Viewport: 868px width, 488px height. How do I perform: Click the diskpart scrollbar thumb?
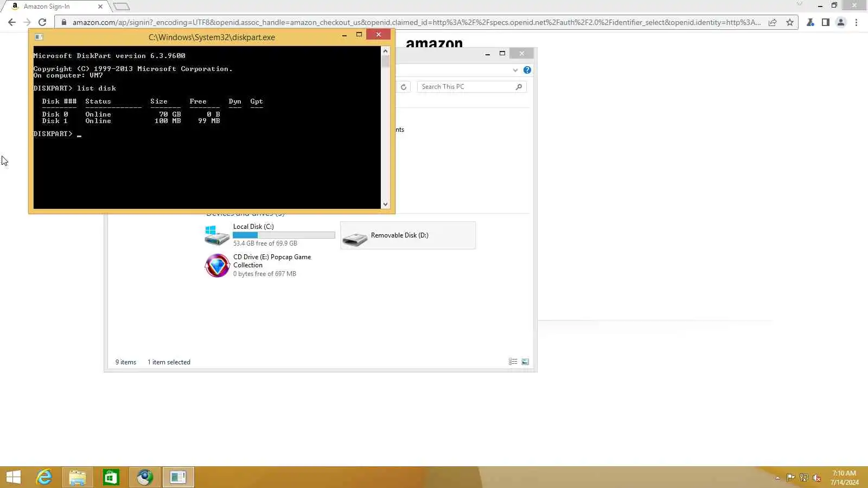point(385,61)
